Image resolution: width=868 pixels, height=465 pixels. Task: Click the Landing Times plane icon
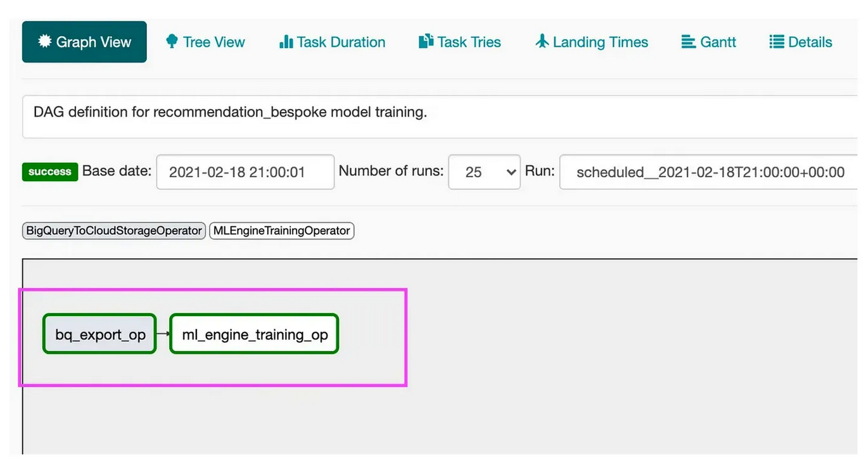542,42
